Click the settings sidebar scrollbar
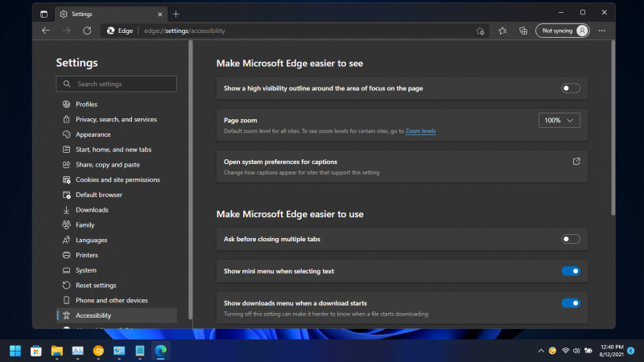This screenshot has height=362, width=644. click(190, 179)
